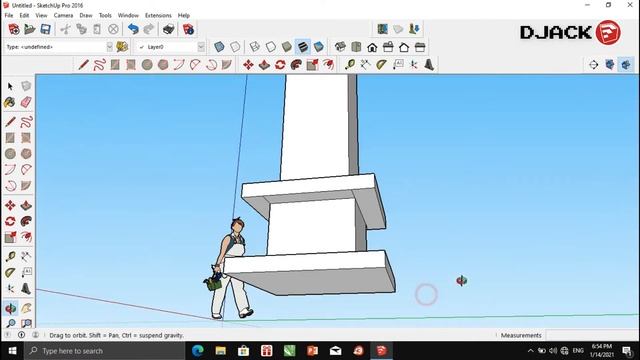
Task: Open the Help menu
Action: tap(184, 15)
